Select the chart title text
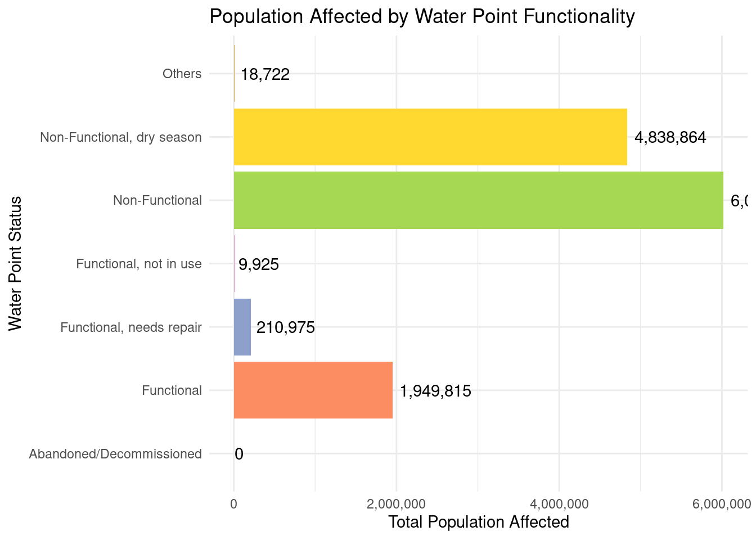Viewport: 756px width, 540px height. (x=422, y=16)
